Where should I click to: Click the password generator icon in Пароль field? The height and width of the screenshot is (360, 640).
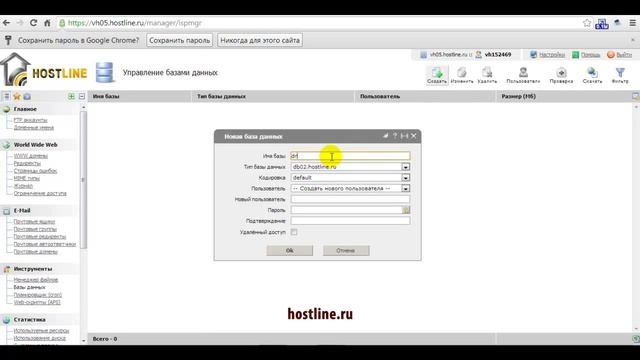pyautogui.click(x=406, y=210)
